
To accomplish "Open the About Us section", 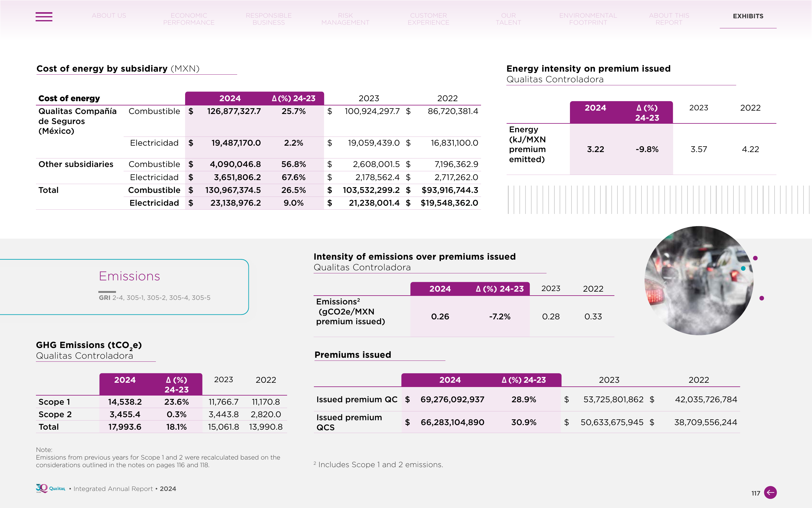I will click(x=109, y=16).
